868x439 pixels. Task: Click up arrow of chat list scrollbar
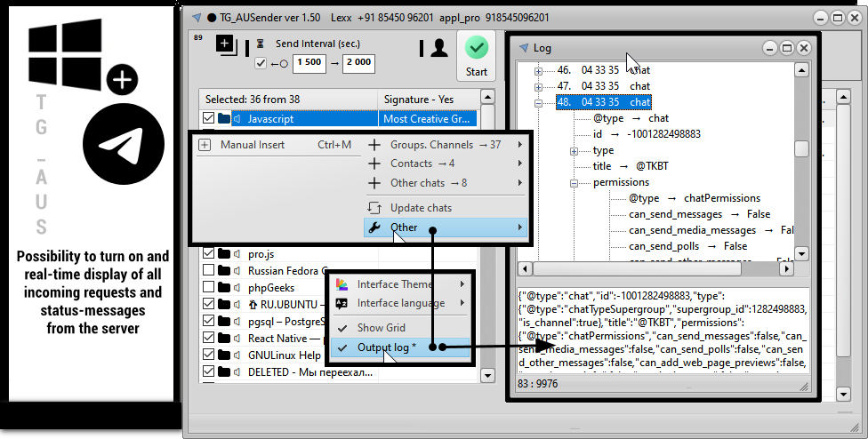(x=487, y=97)
